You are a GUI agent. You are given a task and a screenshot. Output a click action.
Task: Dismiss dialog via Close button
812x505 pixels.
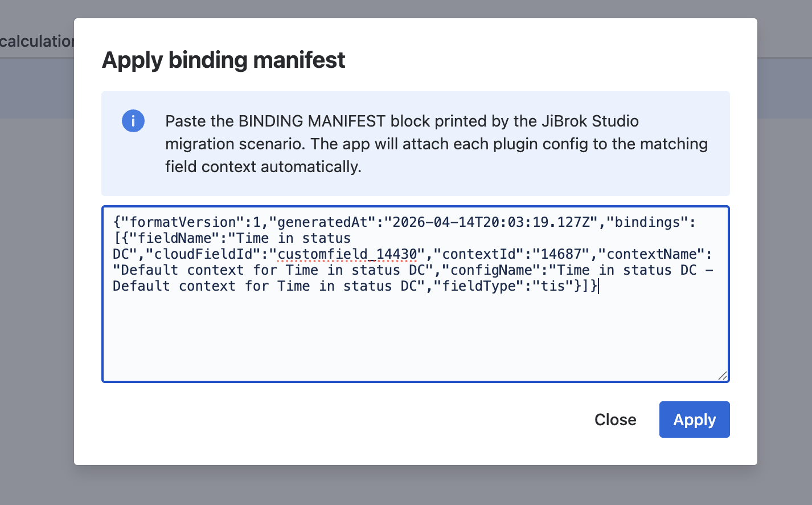click(x=615, y=420)
